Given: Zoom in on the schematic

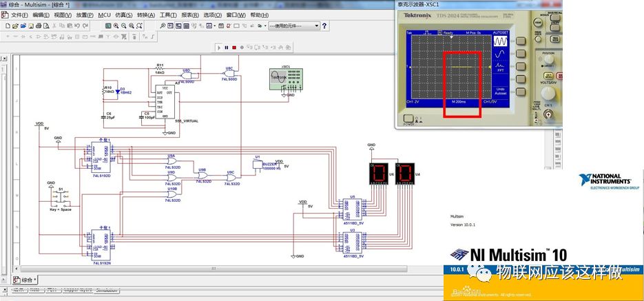Looking at the screenshot, I should [x=116, y=25].
